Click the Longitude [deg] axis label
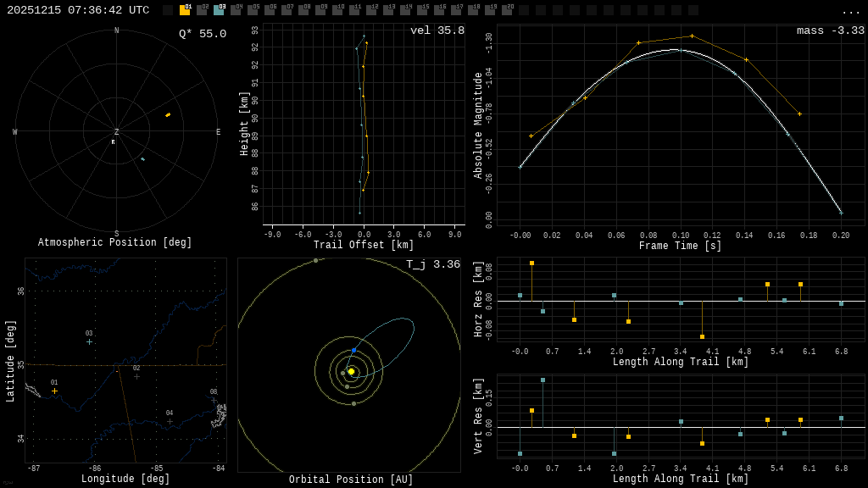 point(125,479)
